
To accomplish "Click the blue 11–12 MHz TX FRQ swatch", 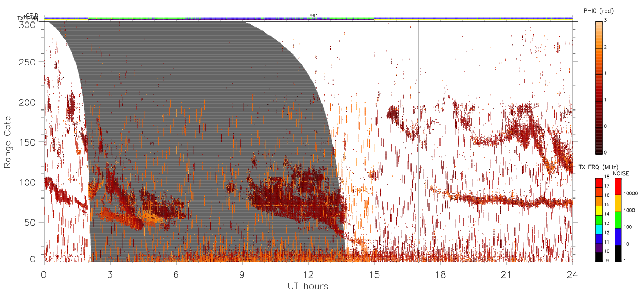I will pyautogui.click(x=599, y=238).
